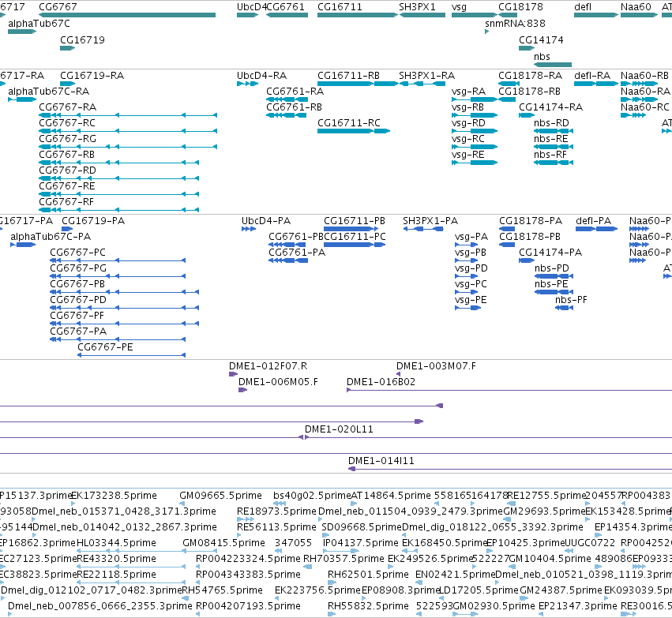This screenshot has height=618, width=672.
Task: Click the DME1-020L11 clone label
Action: click(339, 429)
